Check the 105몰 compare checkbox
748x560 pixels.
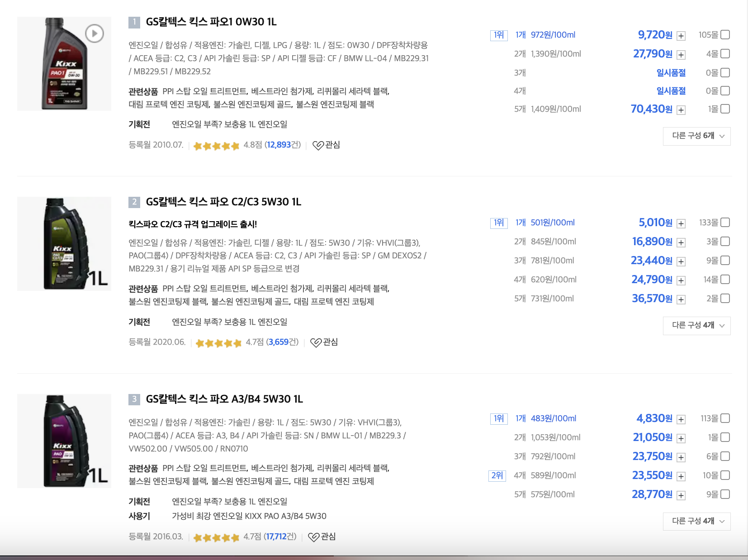(x=725, y=34)
